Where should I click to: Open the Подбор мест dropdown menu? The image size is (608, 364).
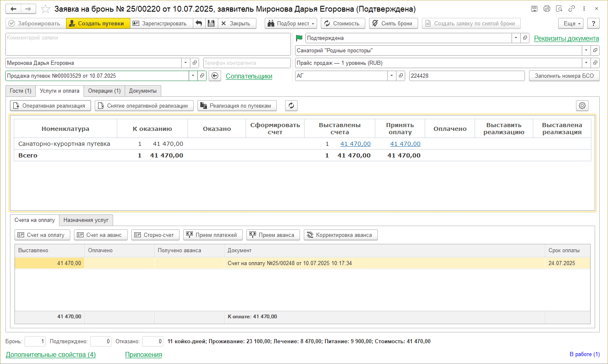click(291, 24)
